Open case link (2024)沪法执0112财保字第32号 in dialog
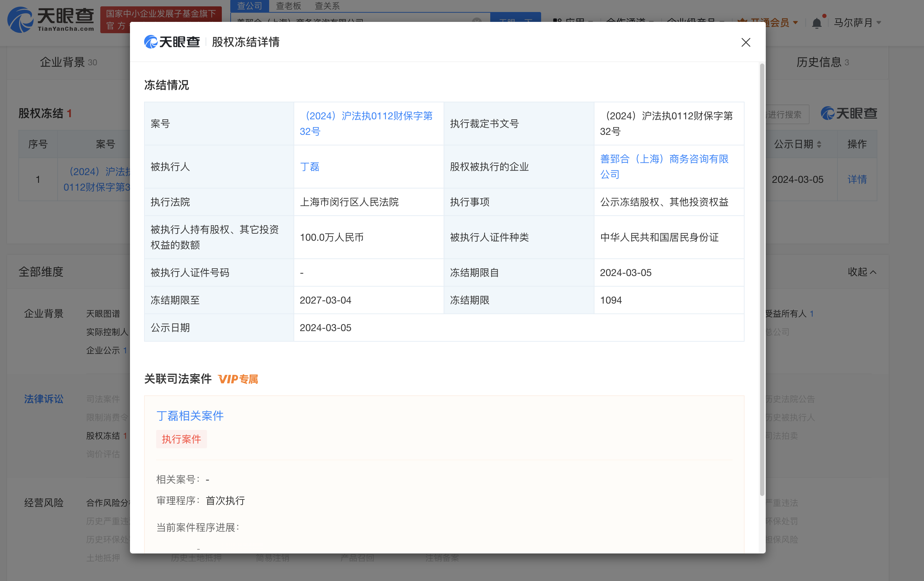924x581 pixels. click(x=366, y=124)
